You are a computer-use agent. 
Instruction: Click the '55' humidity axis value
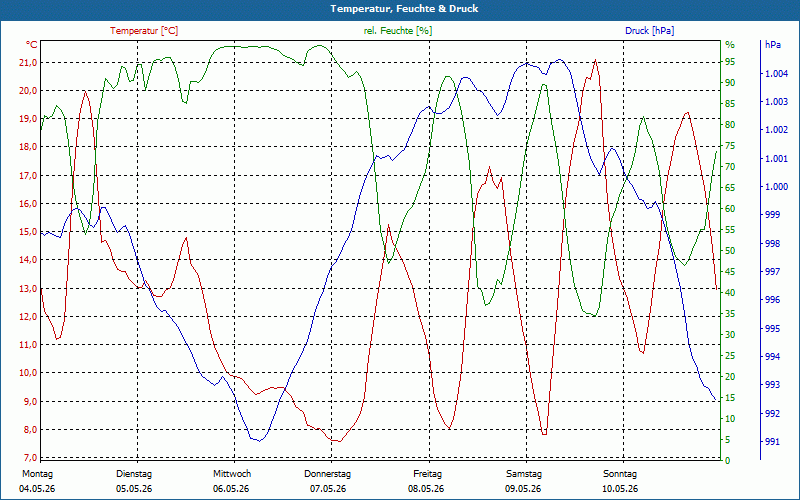[731, 230]
